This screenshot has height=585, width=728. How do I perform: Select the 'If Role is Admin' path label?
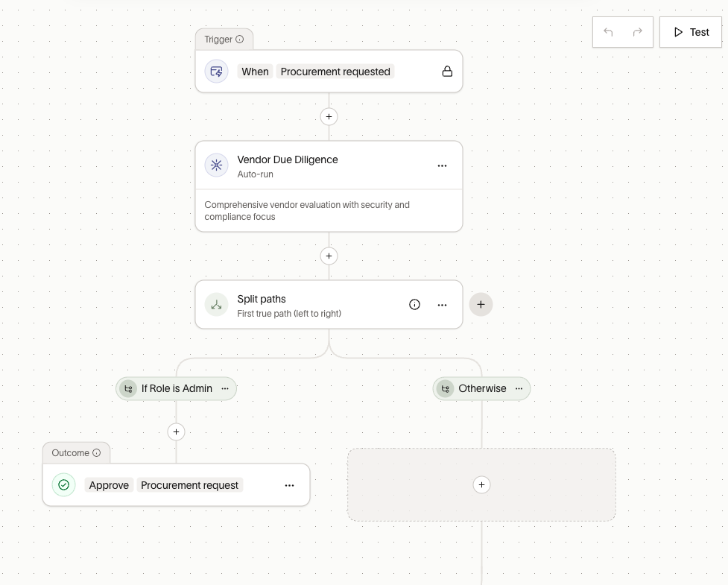(x=177, y=388)
